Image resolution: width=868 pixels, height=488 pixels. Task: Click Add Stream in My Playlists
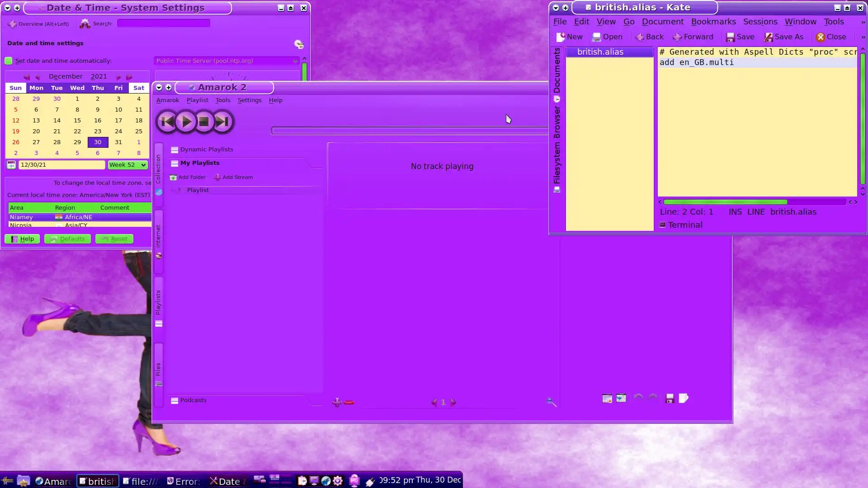(x=233, y=177)
